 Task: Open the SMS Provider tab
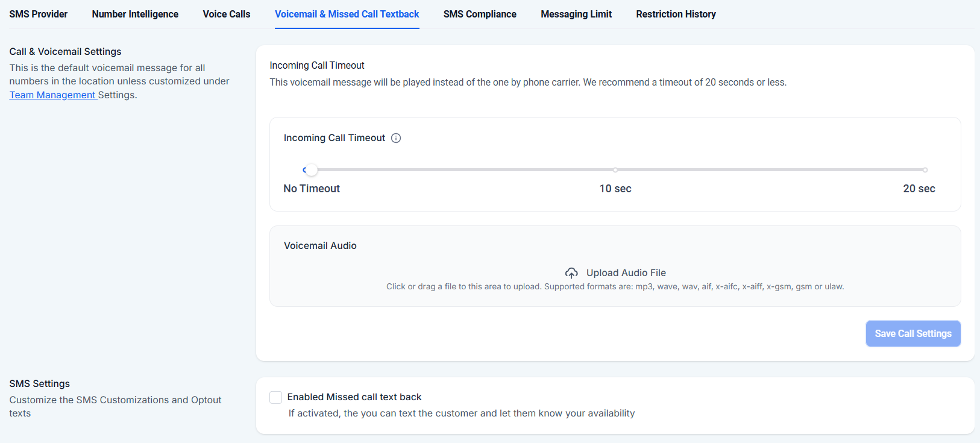tap(39, 14)
